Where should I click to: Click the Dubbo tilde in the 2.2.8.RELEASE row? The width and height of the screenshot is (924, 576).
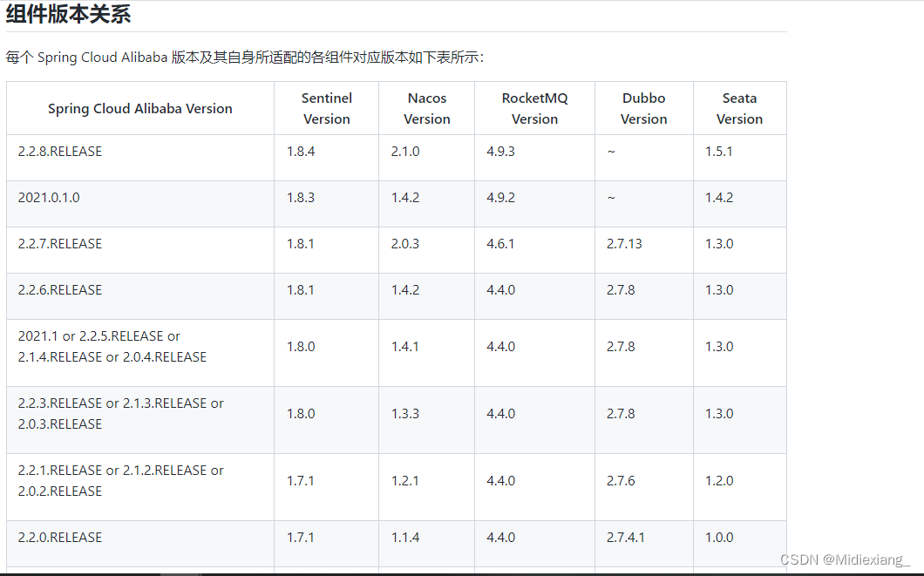point(611,152)
